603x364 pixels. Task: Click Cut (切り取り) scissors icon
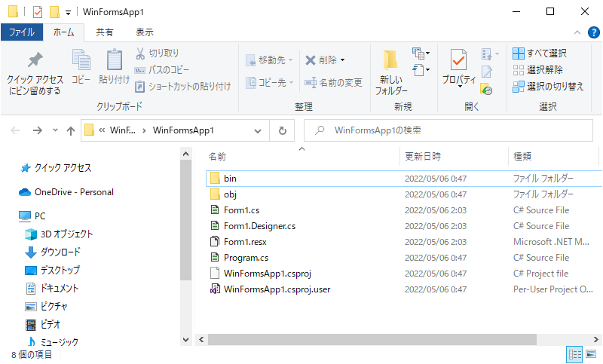[x=140, y=54]
